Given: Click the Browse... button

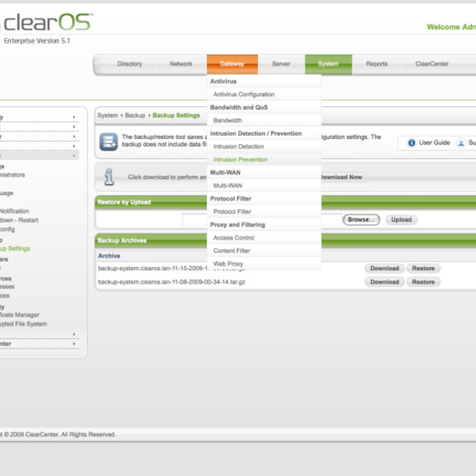Looking at the screenshot, I should tap(361, 220).
